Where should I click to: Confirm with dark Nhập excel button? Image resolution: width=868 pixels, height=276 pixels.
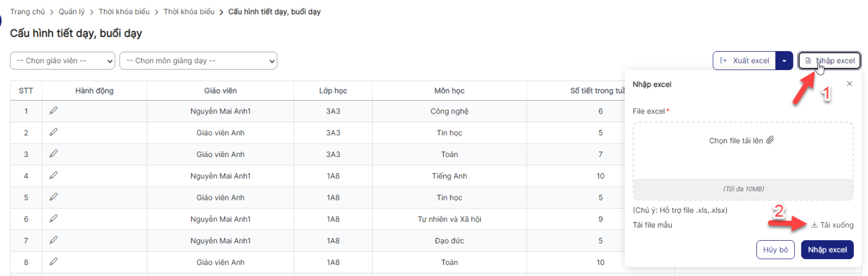827,250
